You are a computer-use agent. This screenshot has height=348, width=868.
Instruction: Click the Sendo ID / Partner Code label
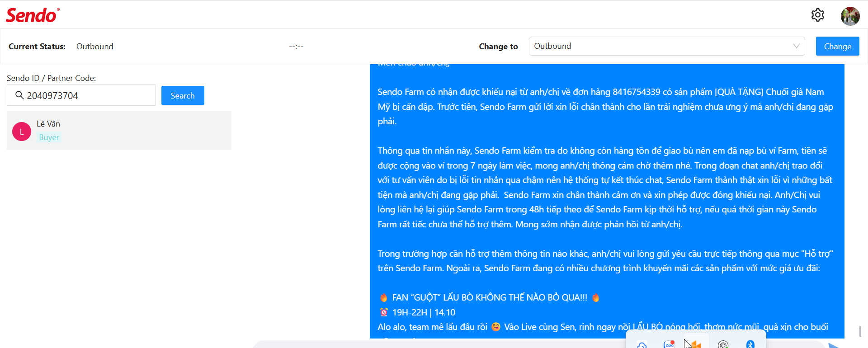point(52,78)
